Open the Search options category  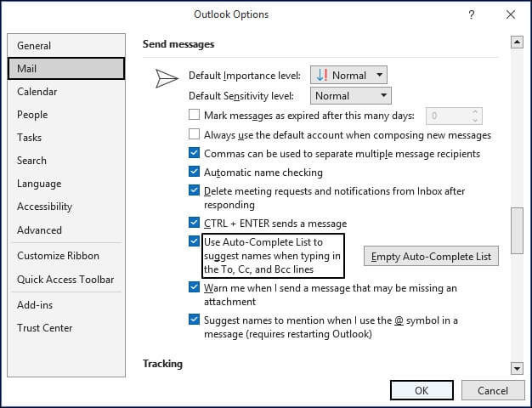(66, 161)
